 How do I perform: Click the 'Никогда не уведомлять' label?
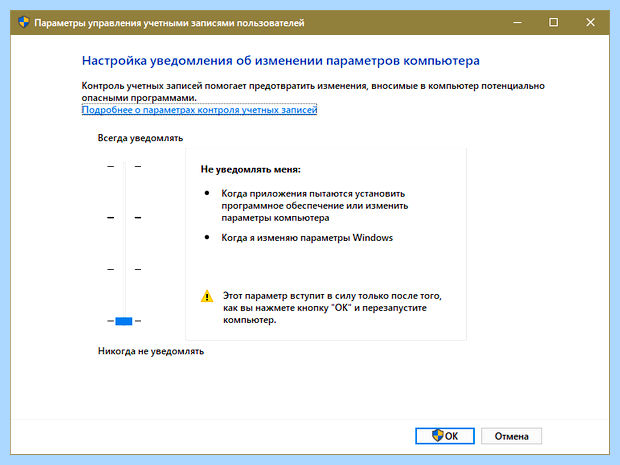(x=151, y=351)
